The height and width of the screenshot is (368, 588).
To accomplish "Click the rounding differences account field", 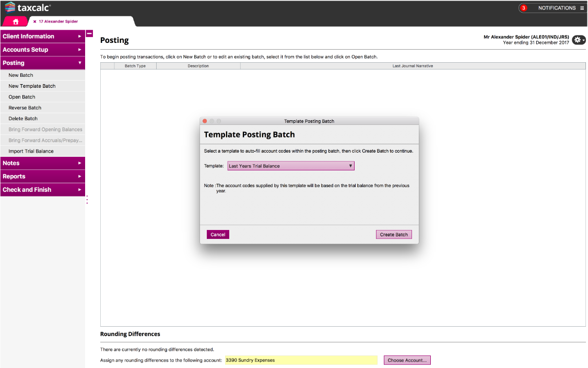I will click(x=301, y=360).
